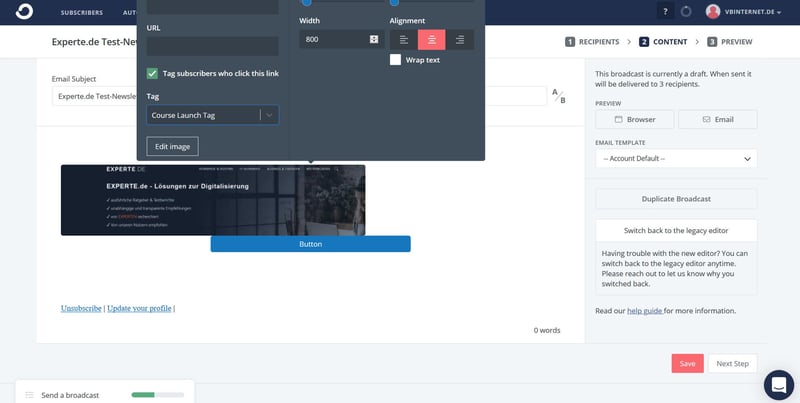Open the VBINTERNET.DE account menu
Image resolution: width=800 pixels, height=403 pixels.
tap(753, 12)
